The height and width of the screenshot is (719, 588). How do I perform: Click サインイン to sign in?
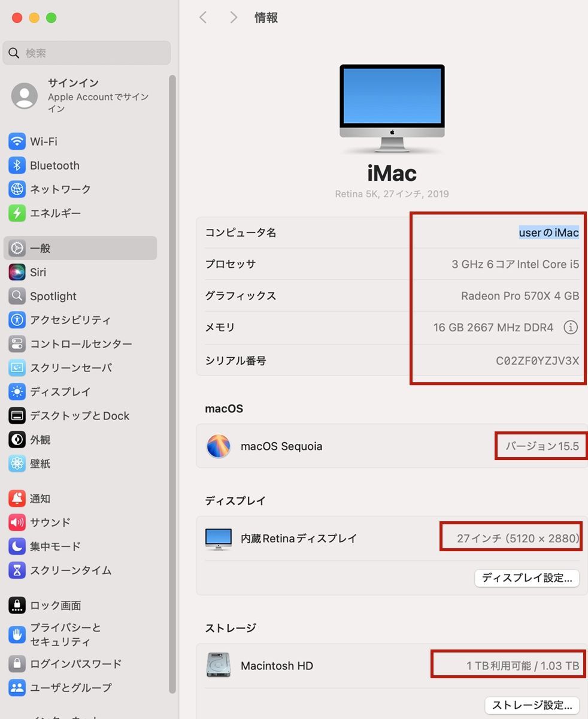(x=73, y=83)
